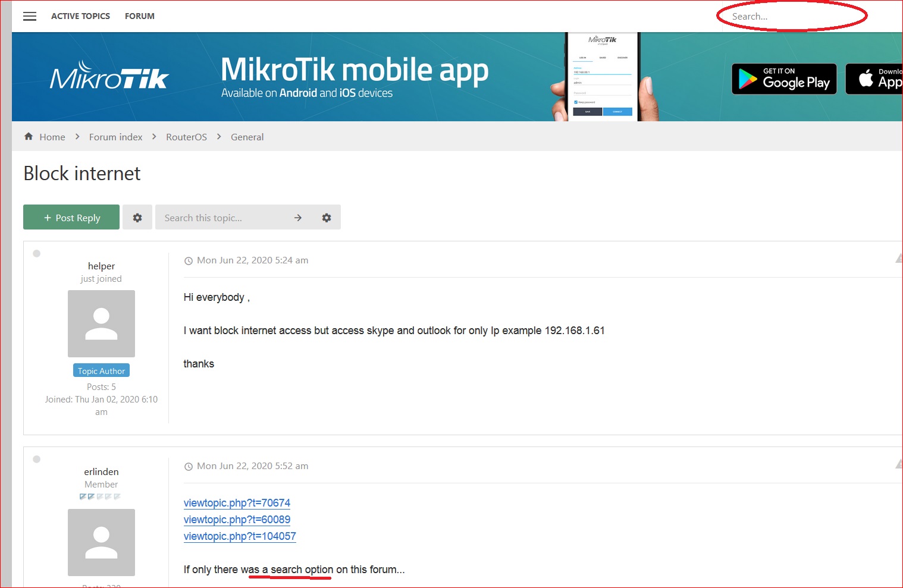
Task: Open the Get it on Google Play badge
Action: (784, 79)
